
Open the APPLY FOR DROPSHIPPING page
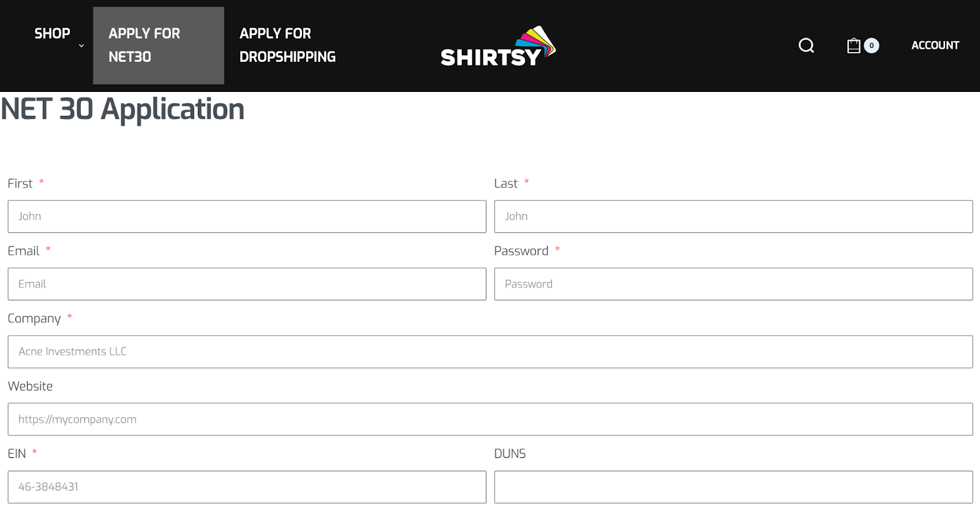coord(287,45)
